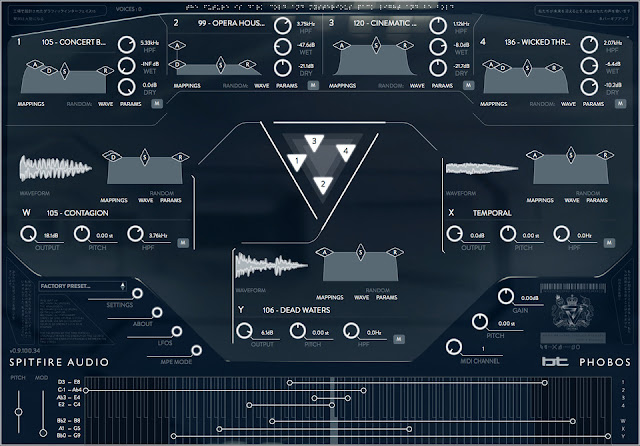Adjust the DRY knob on convolver 4
The image size is (640, 446).
pos(589,87)
